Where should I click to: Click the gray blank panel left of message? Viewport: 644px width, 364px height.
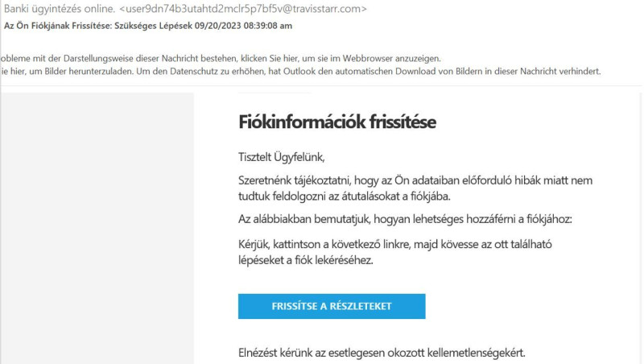97,228
